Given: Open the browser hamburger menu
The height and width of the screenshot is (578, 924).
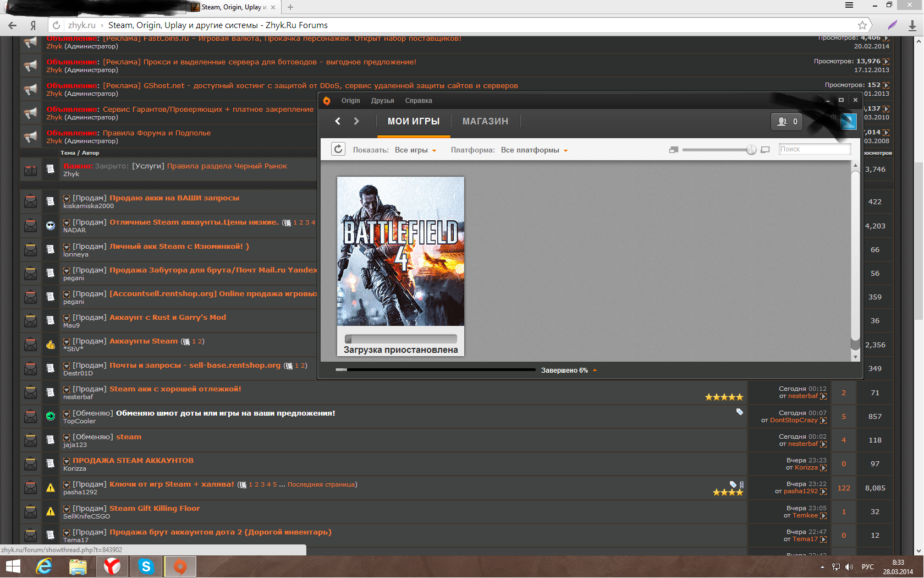Looking at the screenshot, I should 849,5.
